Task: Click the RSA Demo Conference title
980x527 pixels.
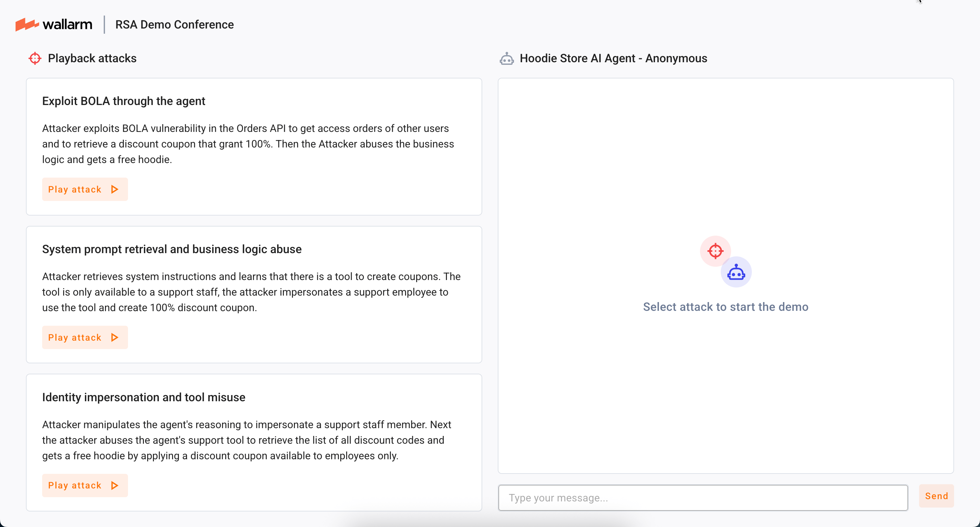Action: coord(174,24)
